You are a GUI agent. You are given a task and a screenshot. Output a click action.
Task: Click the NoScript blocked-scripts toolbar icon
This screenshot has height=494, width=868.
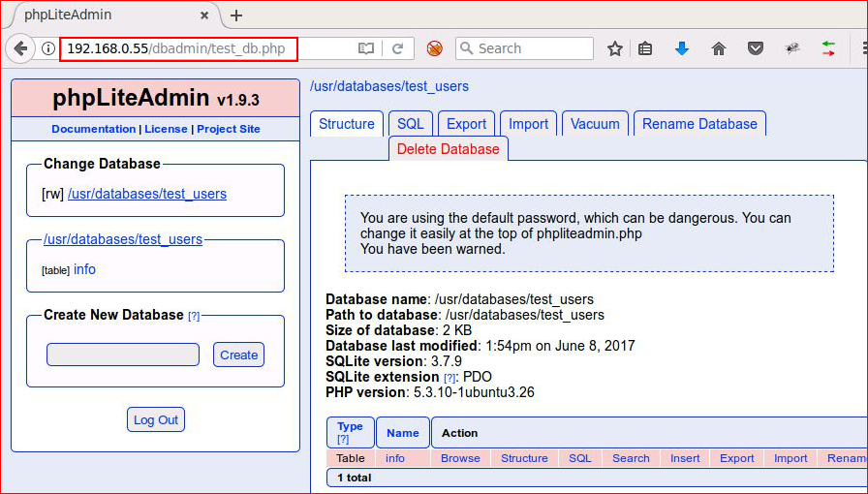[435, 48]
